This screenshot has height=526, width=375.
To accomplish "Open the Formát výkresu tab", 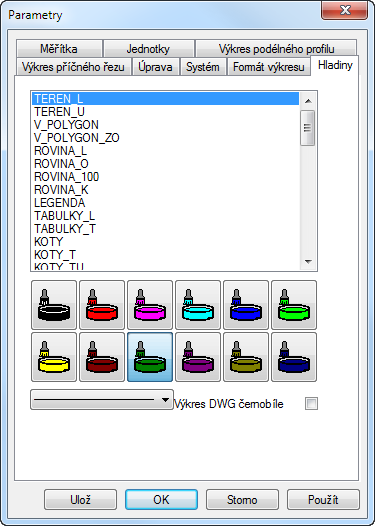I will (269, 67).
